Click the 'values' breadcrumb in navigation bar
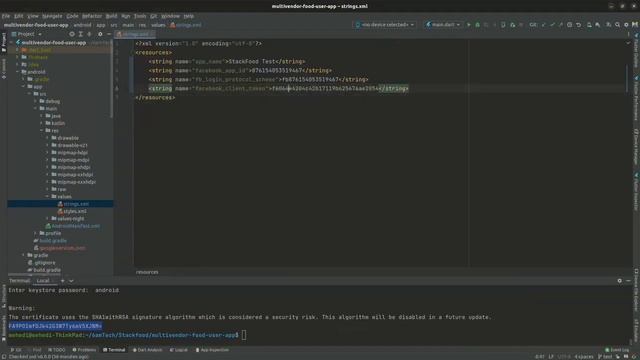 pos(158,25)
